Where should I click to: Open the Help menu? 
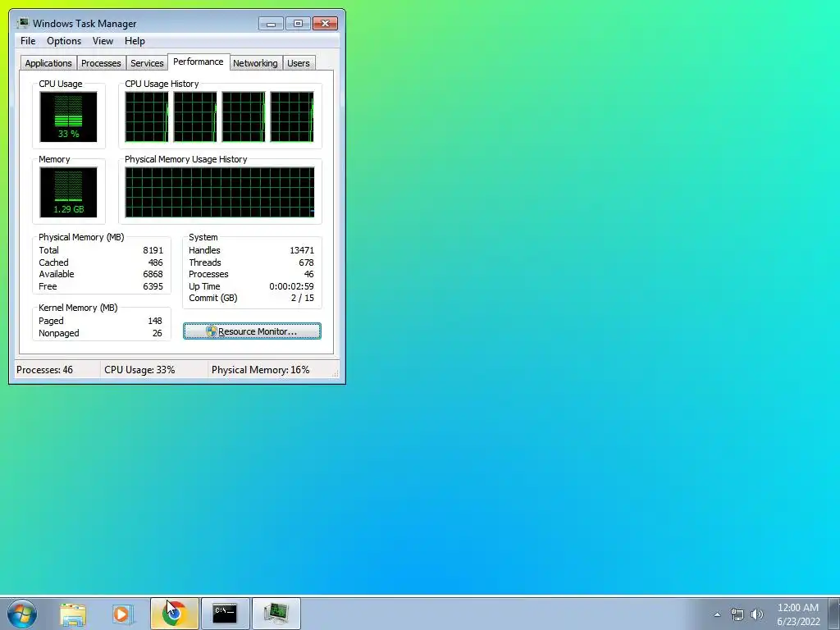tap(135, 41)
